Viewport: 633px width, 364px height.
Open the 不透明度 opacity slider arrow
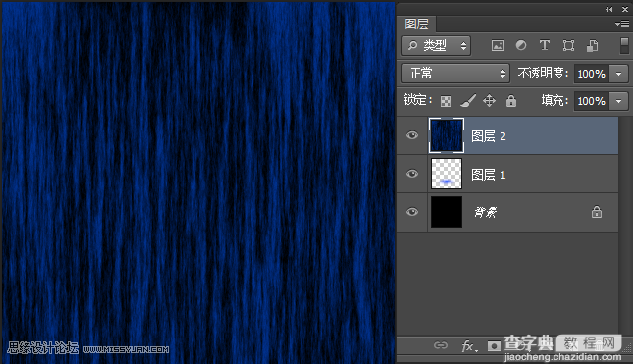click(x=618, y=74)
